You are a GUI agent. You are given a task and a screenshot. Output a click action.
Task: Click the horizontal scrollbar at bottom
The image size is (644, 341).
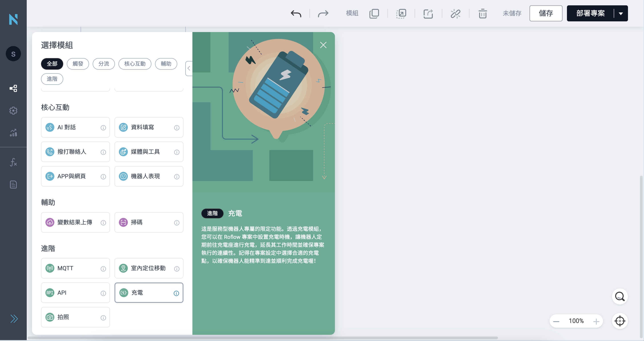[263, 338]
